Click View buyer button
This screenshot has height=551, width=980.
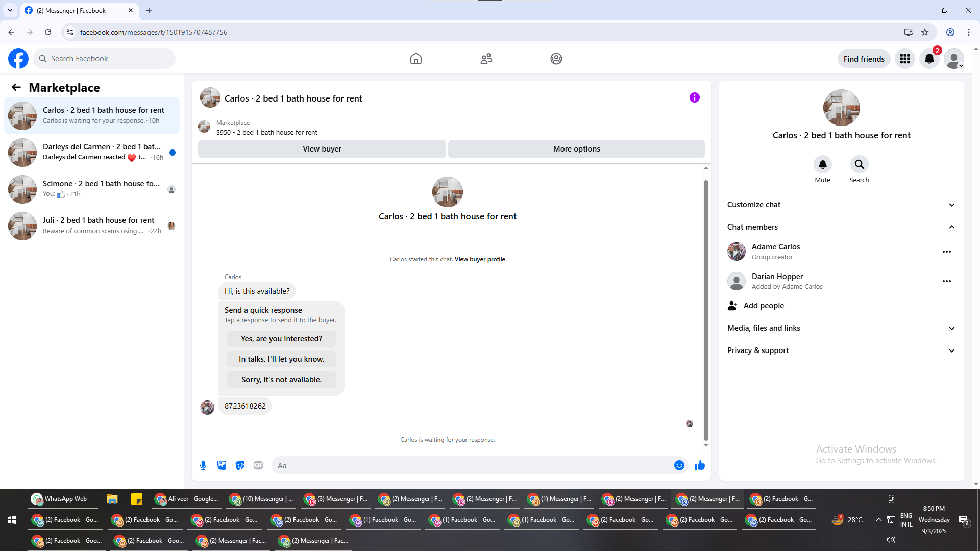[322, 149]
